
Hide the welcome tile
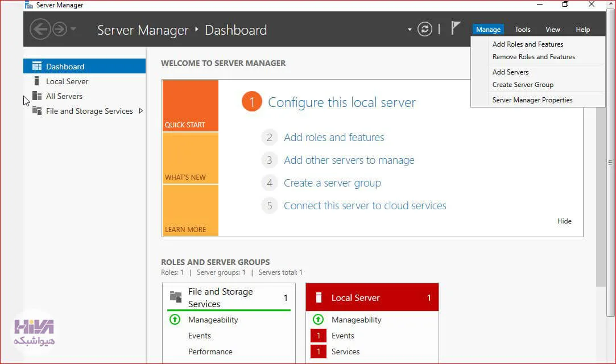pyautogui.click(x=564, y=221)
